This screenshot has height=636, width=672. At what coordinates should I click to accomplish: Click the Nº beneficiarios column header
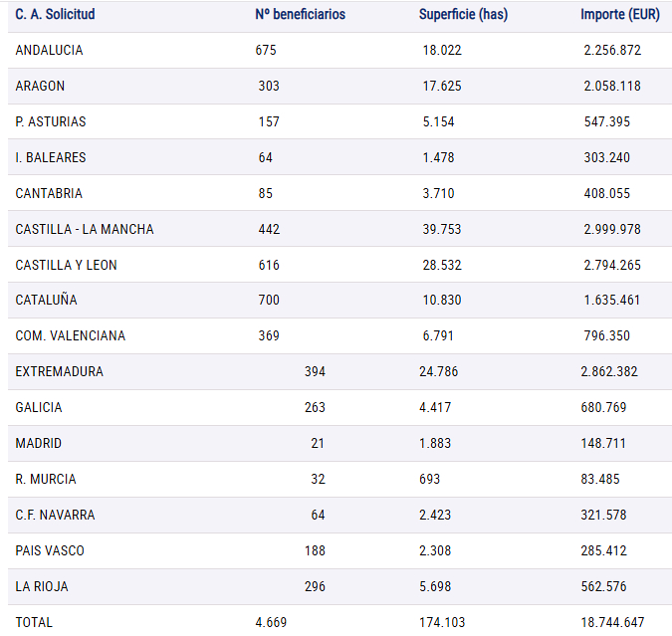click(300, 15)
